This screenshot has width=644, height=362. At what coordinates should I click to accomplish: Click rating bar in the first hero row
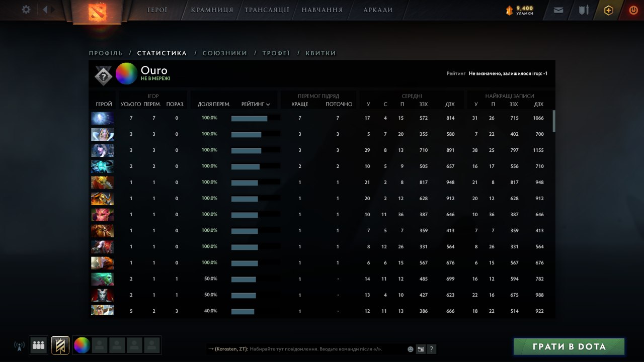tap(256, 118)
